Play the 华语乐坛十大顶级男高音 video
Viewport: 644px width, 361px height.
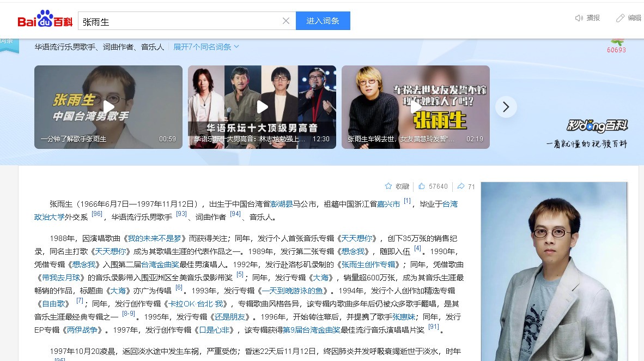pyautogui.click(x=262, y=107)
